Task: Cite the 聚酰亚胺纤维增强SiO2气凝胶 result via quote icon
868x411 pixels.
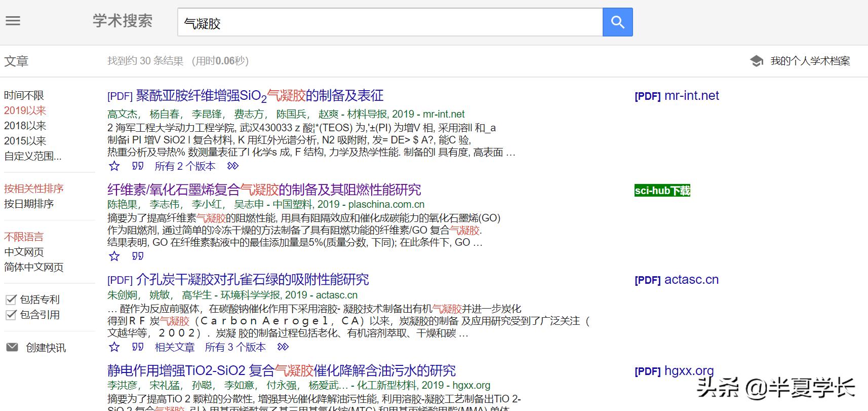Action: (138, 166)
